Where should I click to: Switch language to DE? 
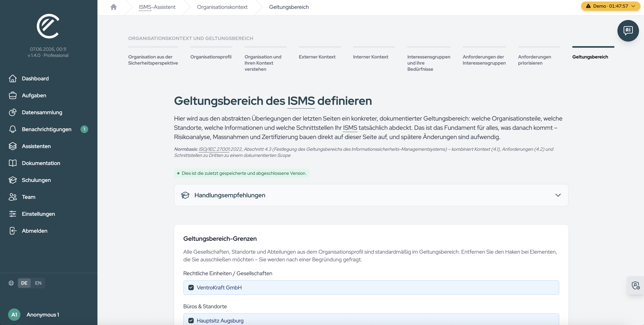24,283
